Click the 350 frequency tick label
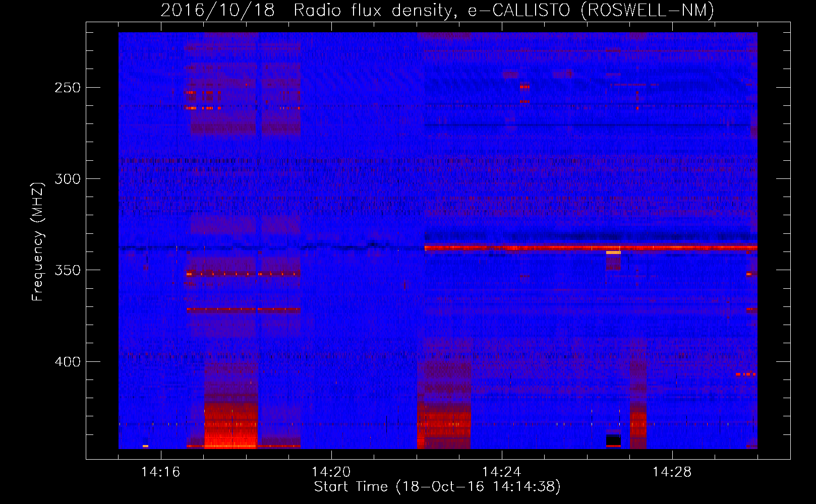 68,270
